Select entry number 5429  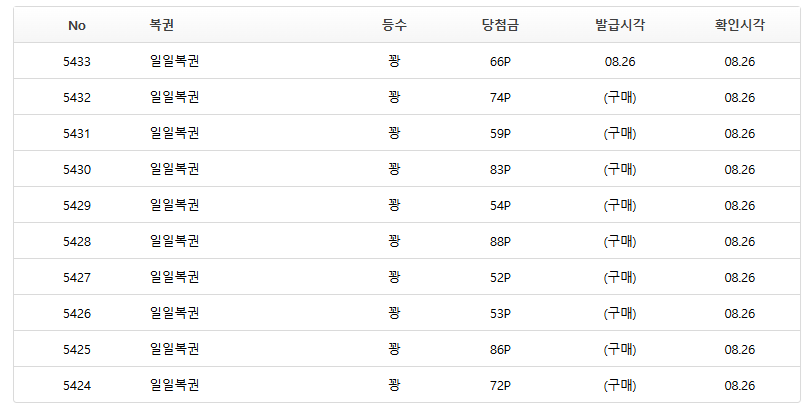[x=77, y=206]
